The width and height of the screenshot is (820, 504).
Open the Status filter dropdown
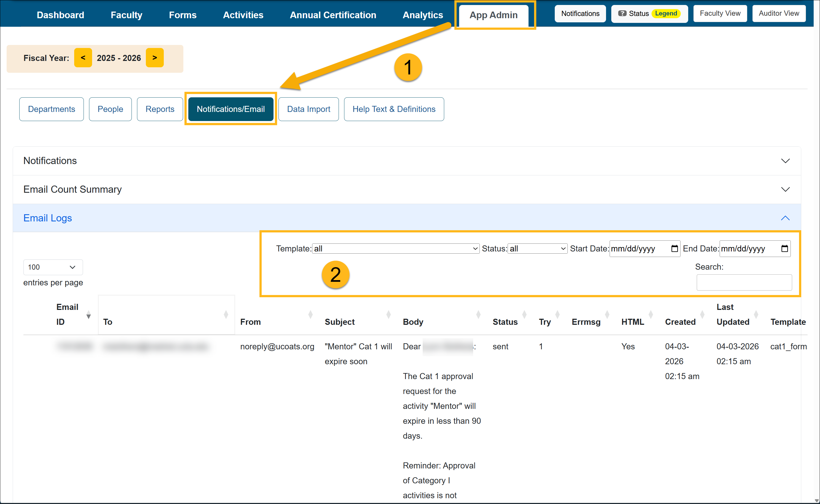[537, 249]
